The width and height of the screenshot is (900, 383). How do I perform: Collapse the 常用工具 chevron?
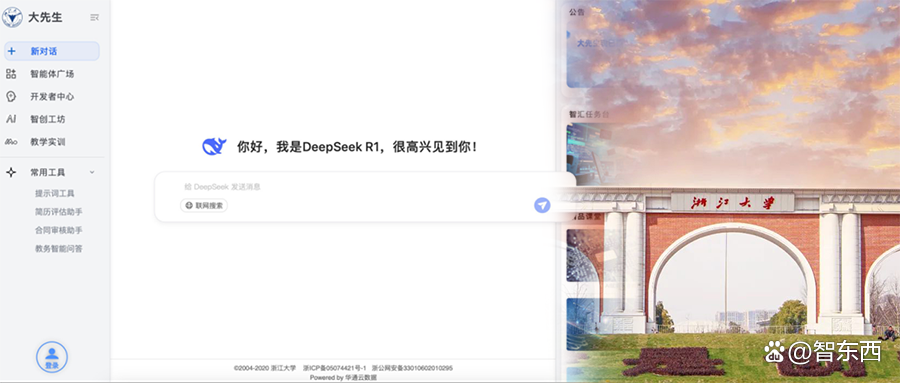pyautogui.click(x=92, y=172)
